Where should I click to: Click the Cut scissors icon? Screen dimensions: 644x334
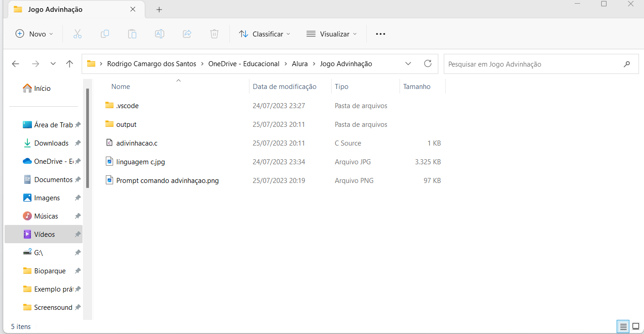point(78,34)
